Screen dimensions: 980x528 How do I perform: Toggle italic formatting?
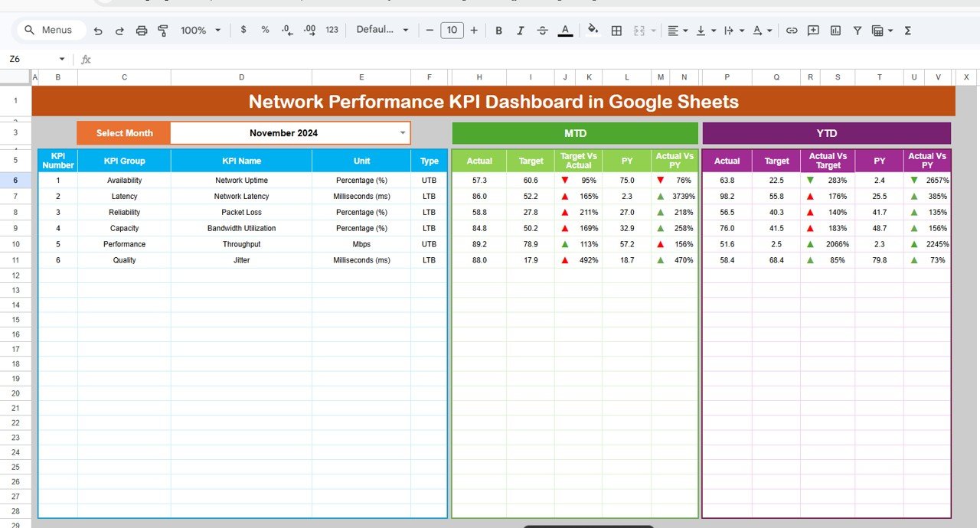pos(520,31)
